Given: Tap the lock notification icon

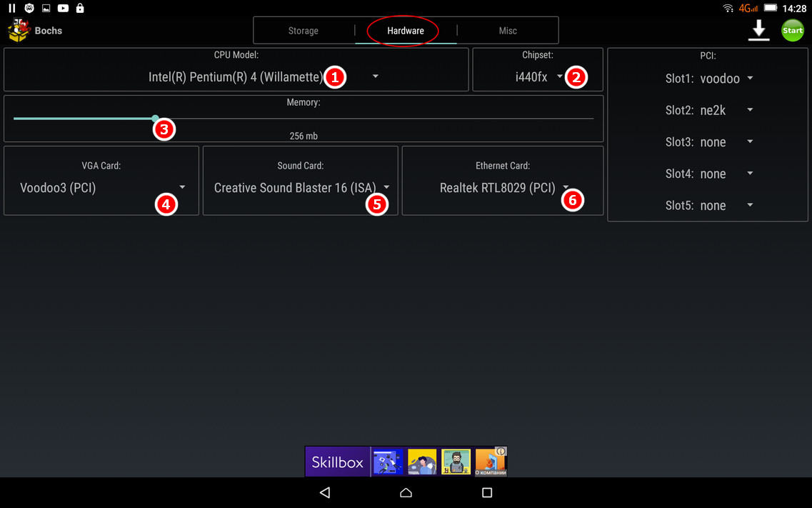Looking at the screenshot, I should point(80,8).
